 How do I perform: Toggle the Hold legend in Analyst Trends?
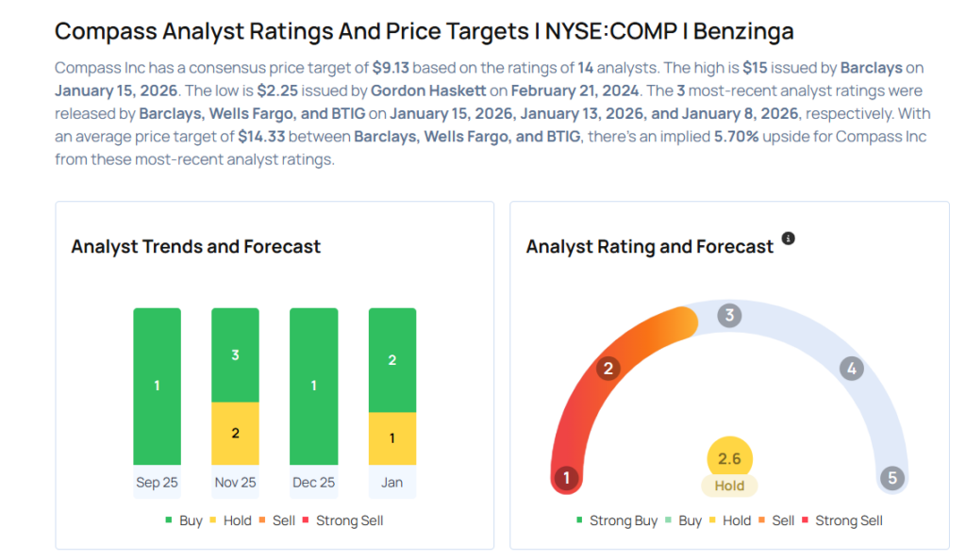pos(229,520)
